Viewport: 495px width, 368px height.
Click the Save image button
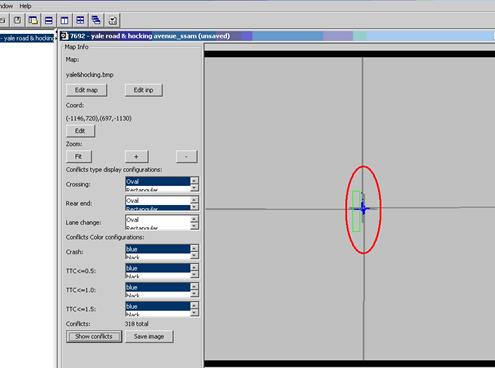(149, 336)
